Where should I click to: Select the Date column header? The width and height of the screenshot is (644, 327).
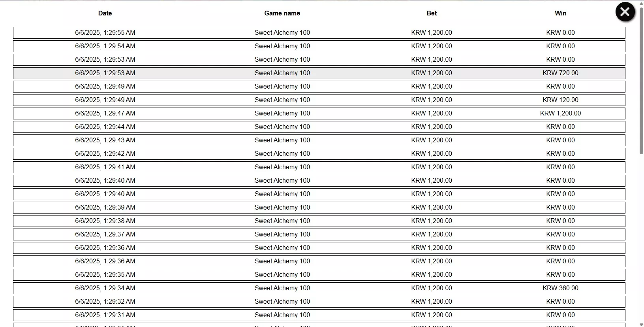tap(105, 13)
